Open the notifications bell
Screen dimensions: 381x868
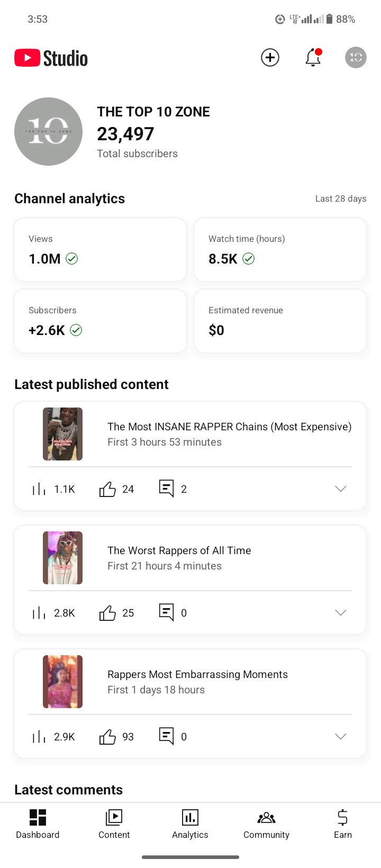click(313, 58)
